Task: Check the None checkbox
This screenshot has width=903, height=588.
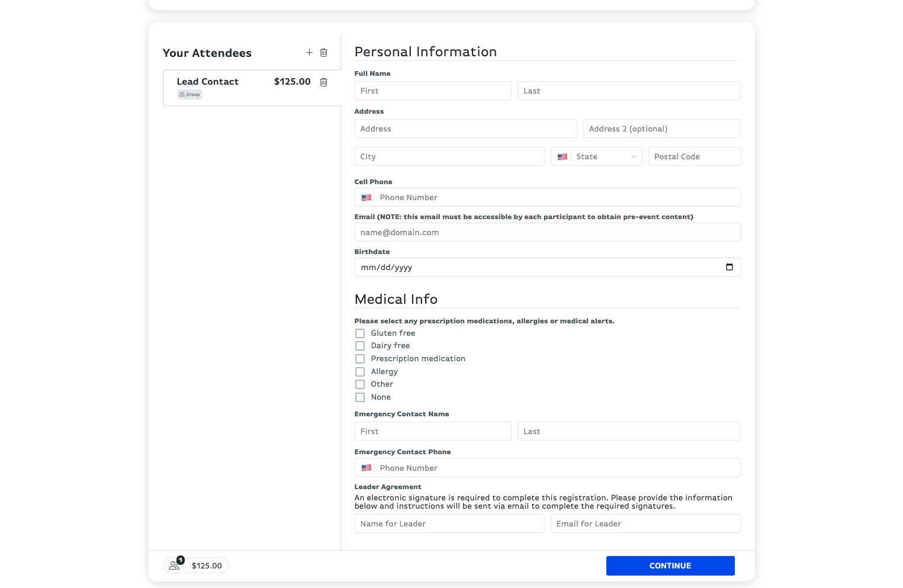Action: 360,397
